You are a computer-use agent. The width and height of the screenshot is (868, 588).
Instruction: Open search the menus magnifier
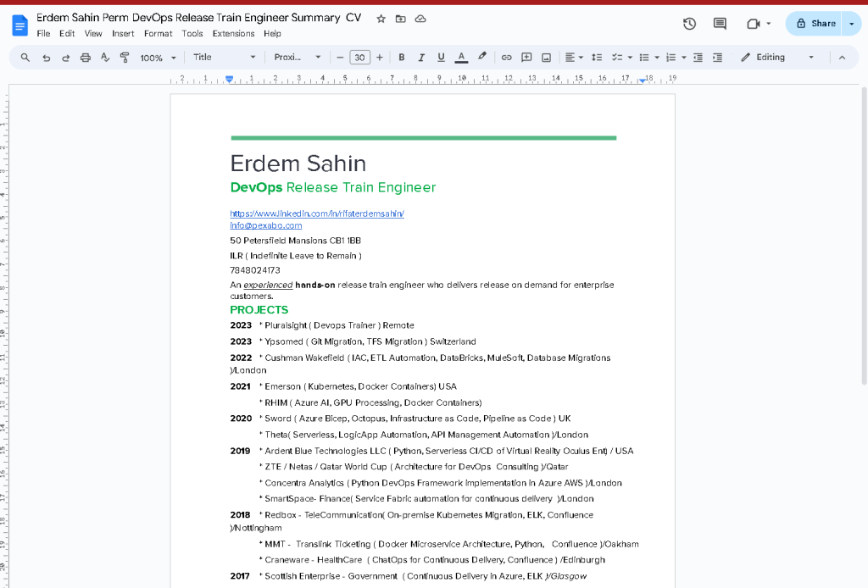click(25, 58)
